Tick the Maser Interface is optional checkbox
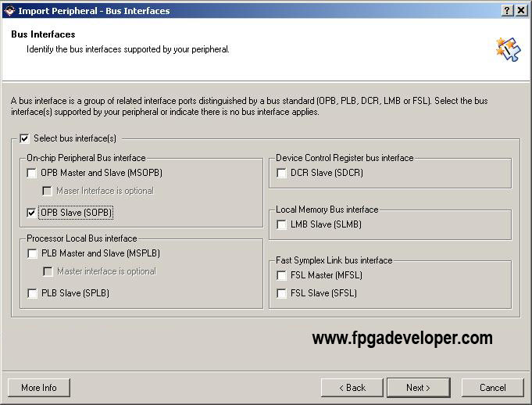The width and height of the screenshot is (532, 405). (x=47, y=191)
